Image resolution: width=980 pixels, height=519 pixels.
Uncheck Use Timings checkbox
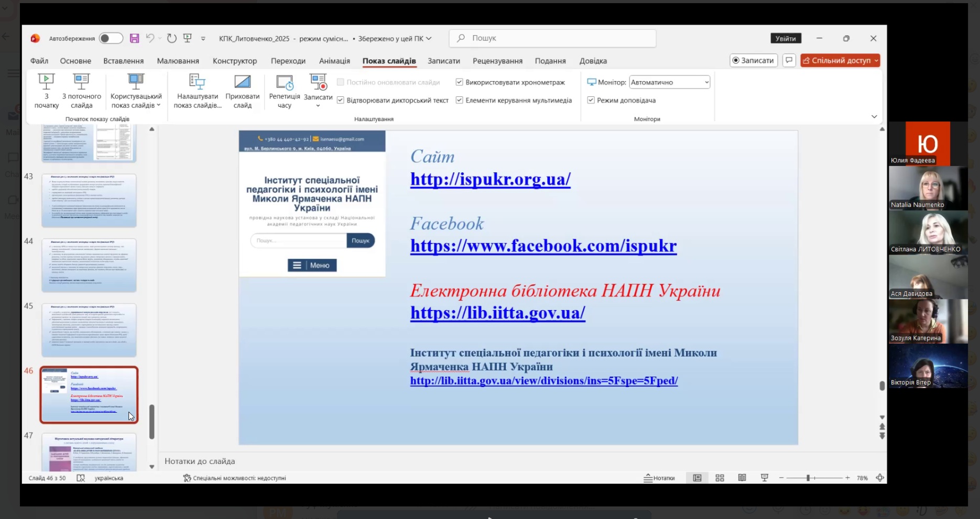point(459,82)
